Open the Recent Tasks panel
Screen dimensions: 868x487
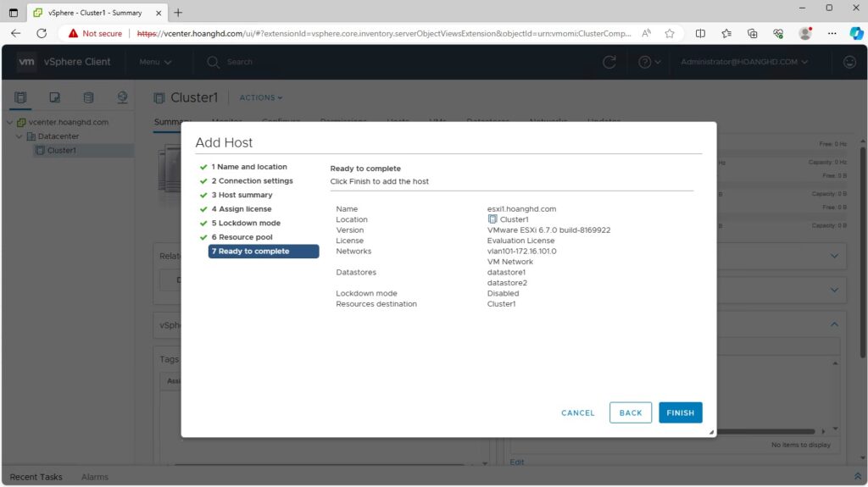tap(36, 477)
